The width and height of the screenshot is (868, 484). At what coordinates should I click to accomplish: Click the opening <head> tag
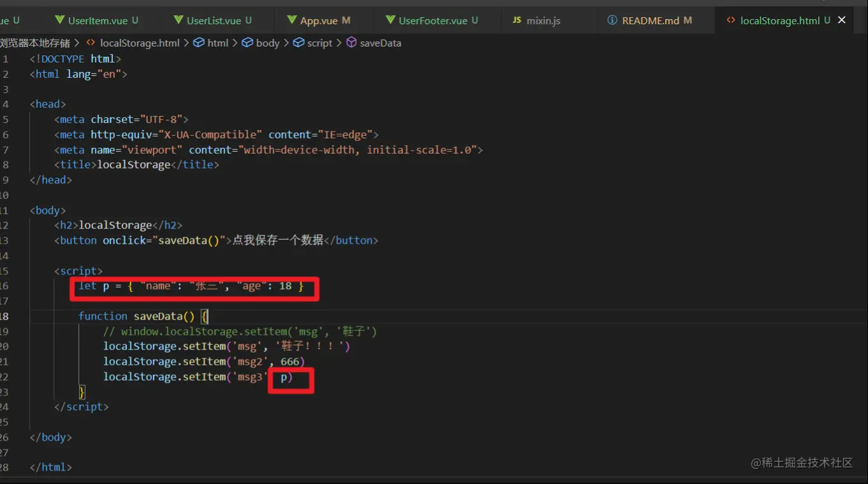pyautogui.click(x=48, y=104)
